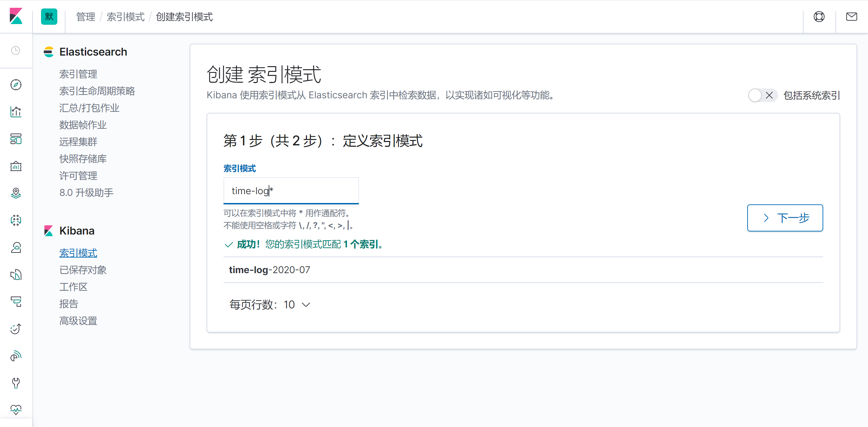Open 8.0 升级助手 menu item
This screenshot has height=427, width=868.
pos(86,192)
